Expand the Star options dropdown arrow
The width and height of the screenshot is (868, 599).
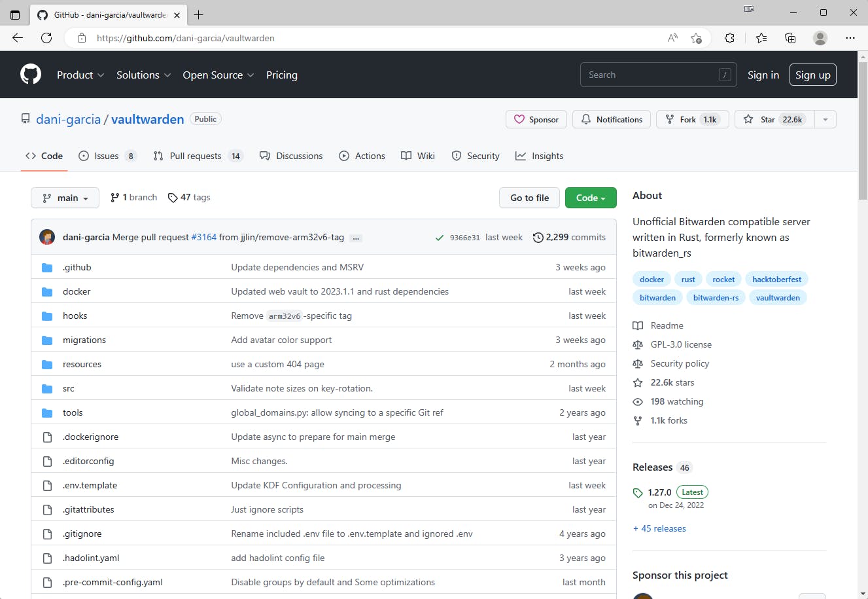825,119
